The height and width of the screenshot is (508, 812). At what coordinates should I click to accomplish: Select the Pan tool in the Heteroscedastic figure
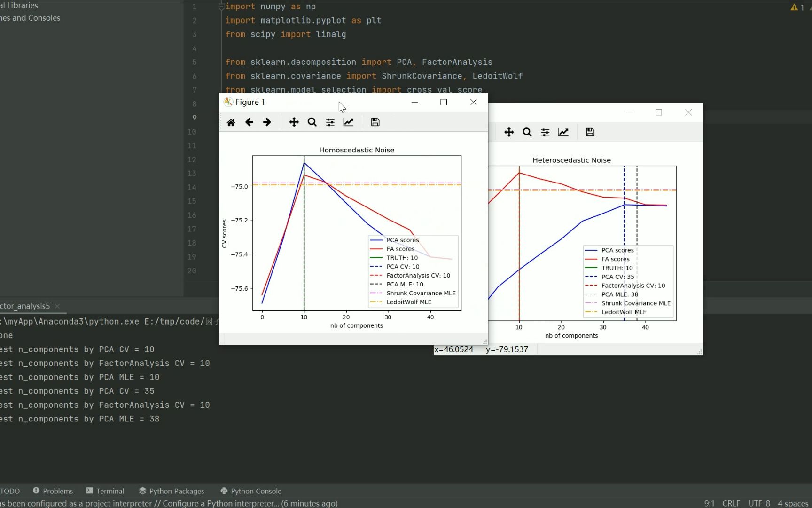[x=509, y=132]
